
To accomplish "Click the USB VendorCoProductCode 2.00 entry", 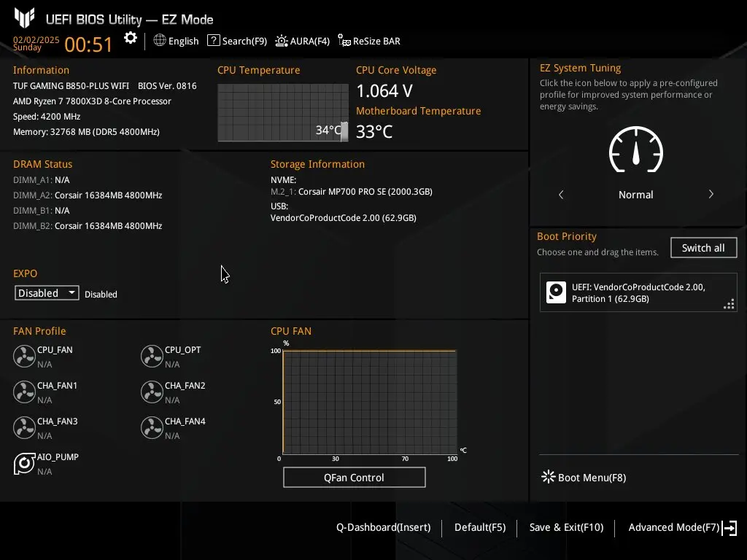I will click(344, 217).
